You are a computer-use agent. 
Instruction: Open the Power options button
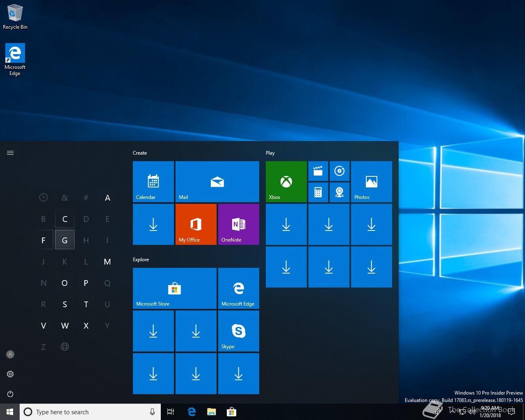click(10, 394)
